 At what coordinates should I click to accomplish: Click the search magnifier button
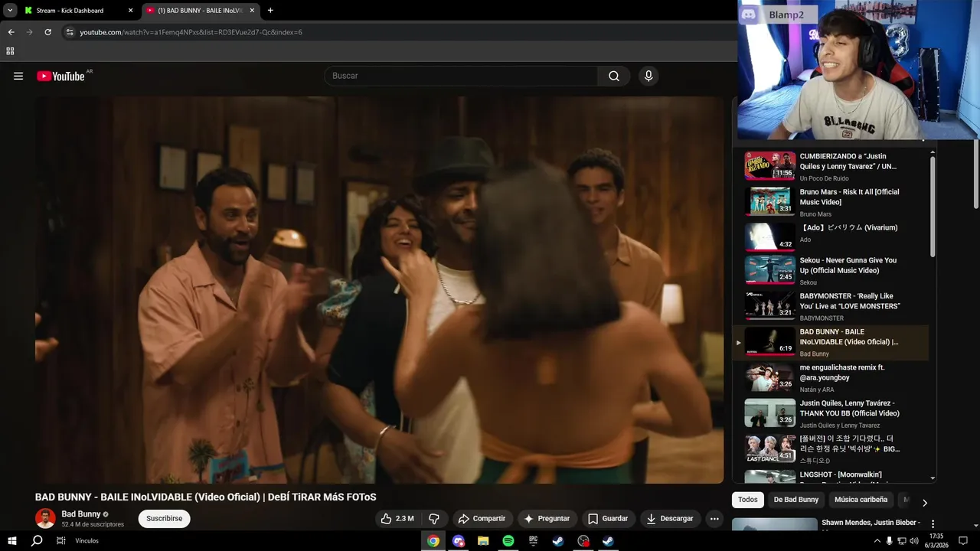pos(614,76)
